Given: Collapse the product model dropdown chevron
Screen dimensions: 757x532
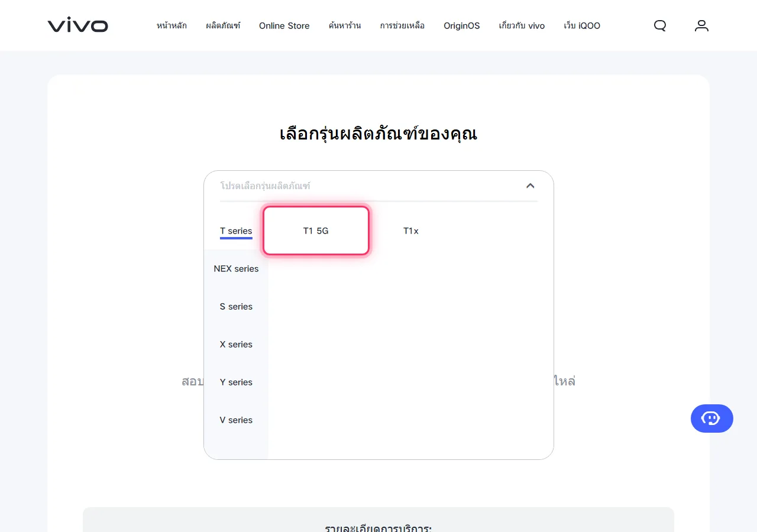Looking at the screenshot, I should tap(530, 186).
